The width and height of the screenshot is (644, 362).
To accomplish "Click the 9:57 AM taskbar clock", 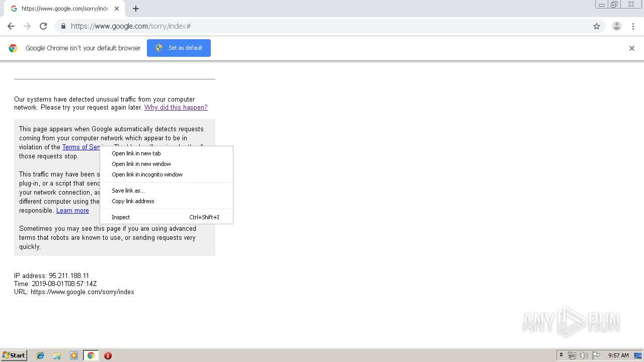I will pos(618,355).
